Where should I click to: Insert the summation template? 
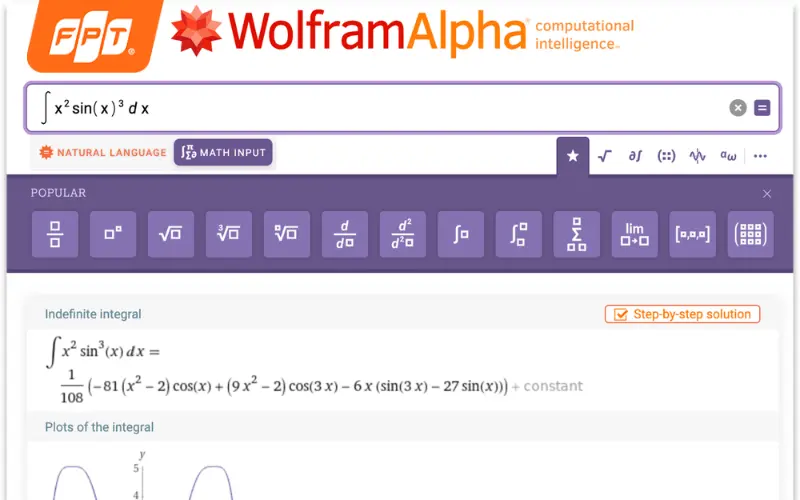click(577, 234)
